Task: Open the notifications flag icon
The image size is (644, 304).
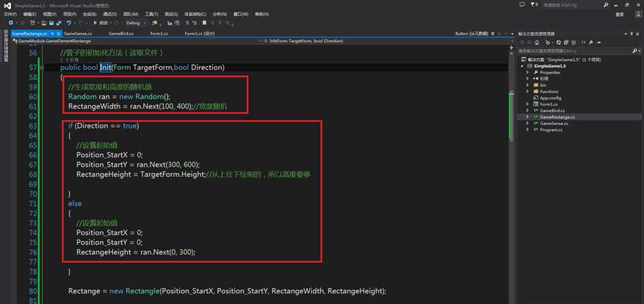Action: click(x=533, y=5)
